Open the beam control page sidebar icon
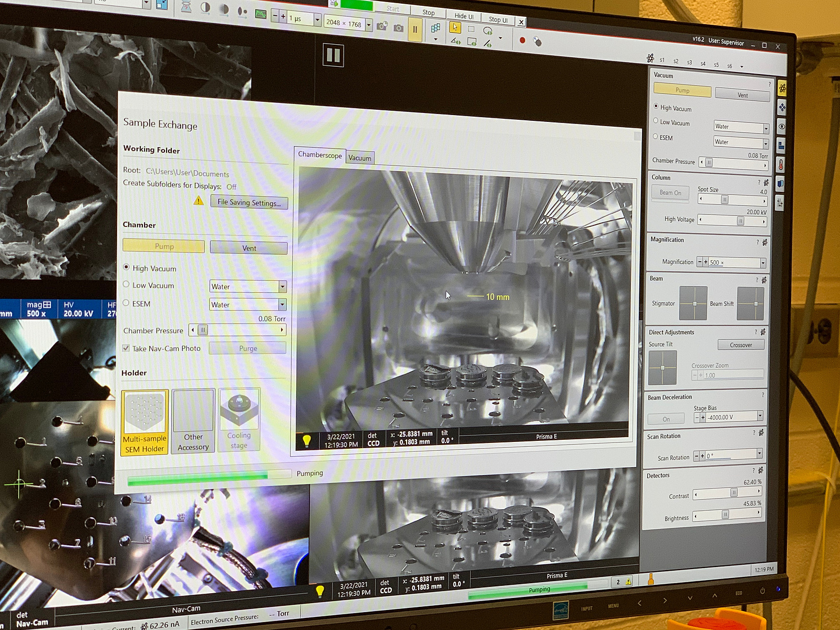The height and width of the screenshot is (630, 840). pos(782,88)
